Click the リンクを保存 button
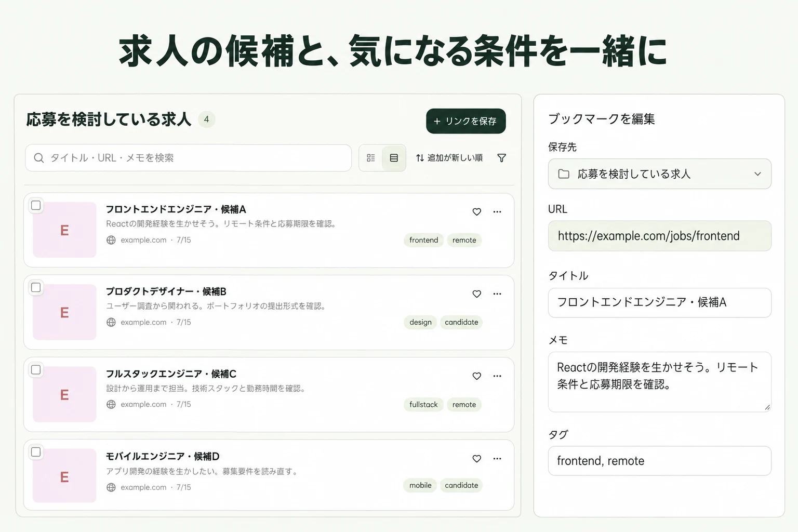The image size is (798, 532). tap(465, 121)
